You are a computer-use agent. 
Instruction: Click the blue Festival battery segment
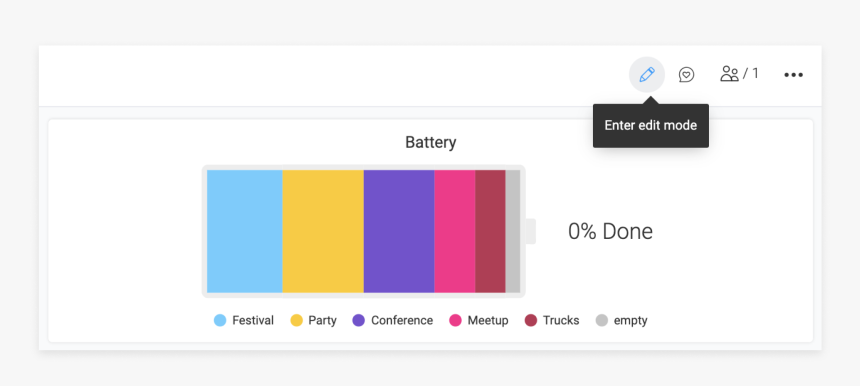pos(245,231)
